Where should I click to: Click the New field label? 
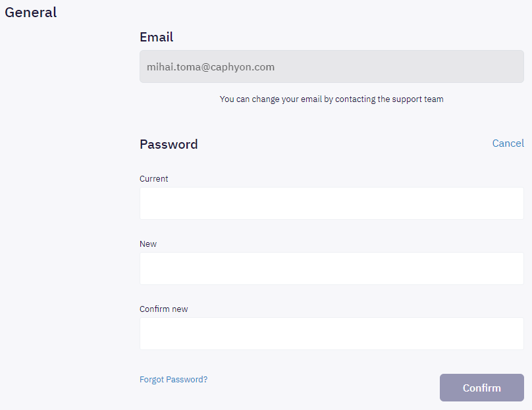[148, 244]
